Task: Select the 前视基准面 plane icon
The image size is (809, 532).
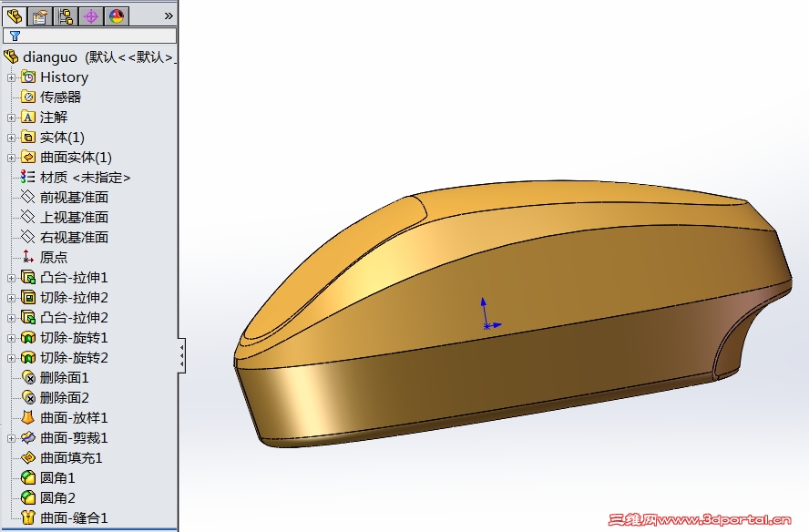Action: [28, 197]
